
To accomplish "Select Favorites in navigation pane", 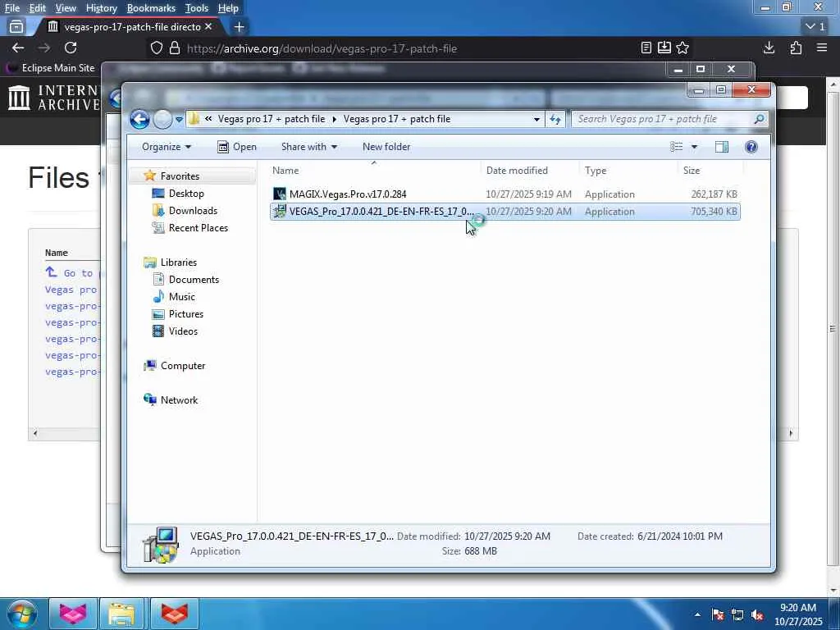I will [180, 176].
